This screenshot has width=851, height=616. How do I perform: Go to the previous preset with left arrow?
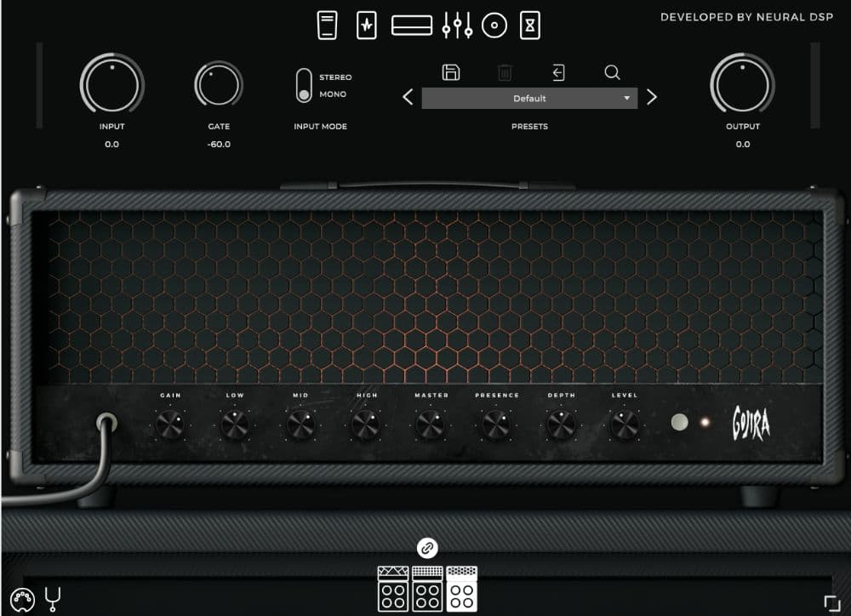point(407,97)
